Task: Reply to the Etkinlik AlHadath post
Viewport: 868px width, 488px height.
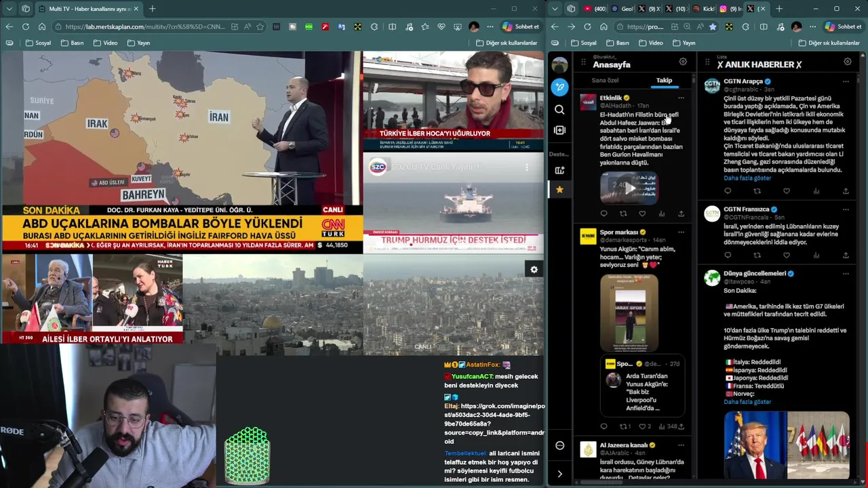Action: pyautogui.click(x=604, y=213)
